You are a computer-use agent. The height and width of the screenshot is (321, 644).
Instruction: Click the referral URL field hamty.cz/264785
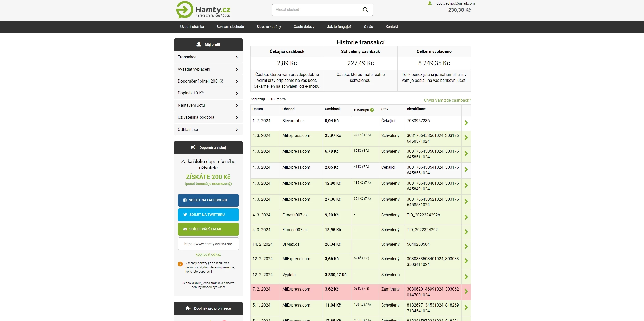click(208, 244)
